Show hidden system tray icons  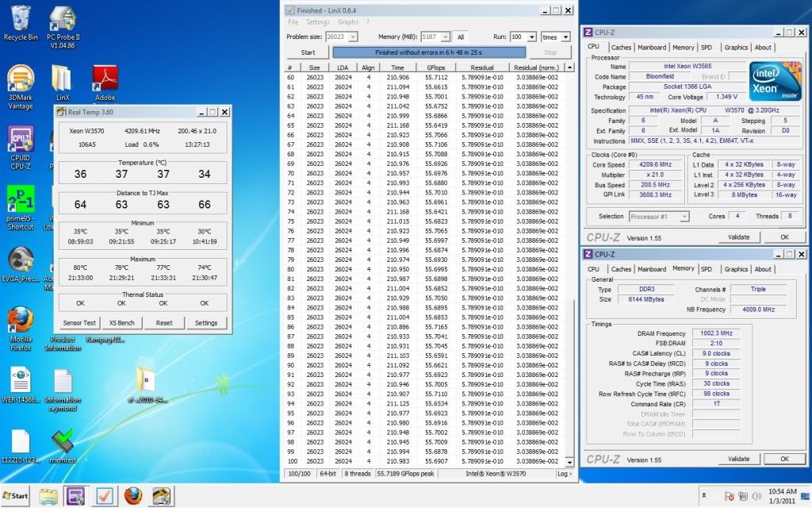[704, 495]
